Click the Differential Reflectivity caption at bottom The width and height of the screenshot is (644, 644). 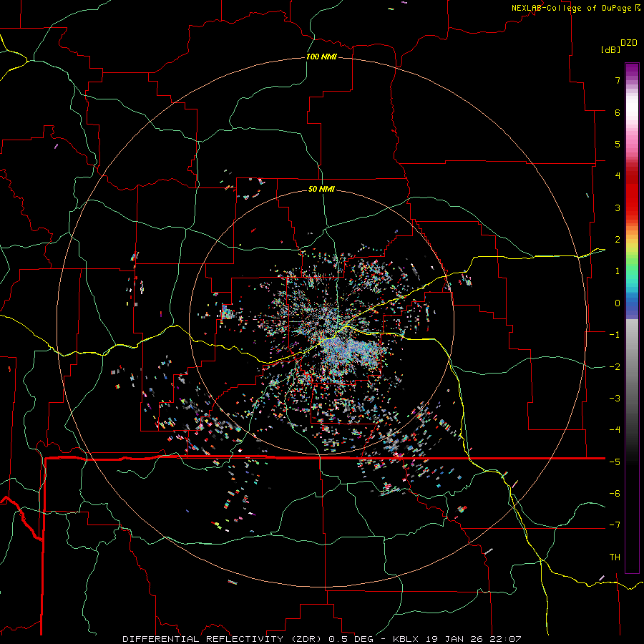[322, 639]
